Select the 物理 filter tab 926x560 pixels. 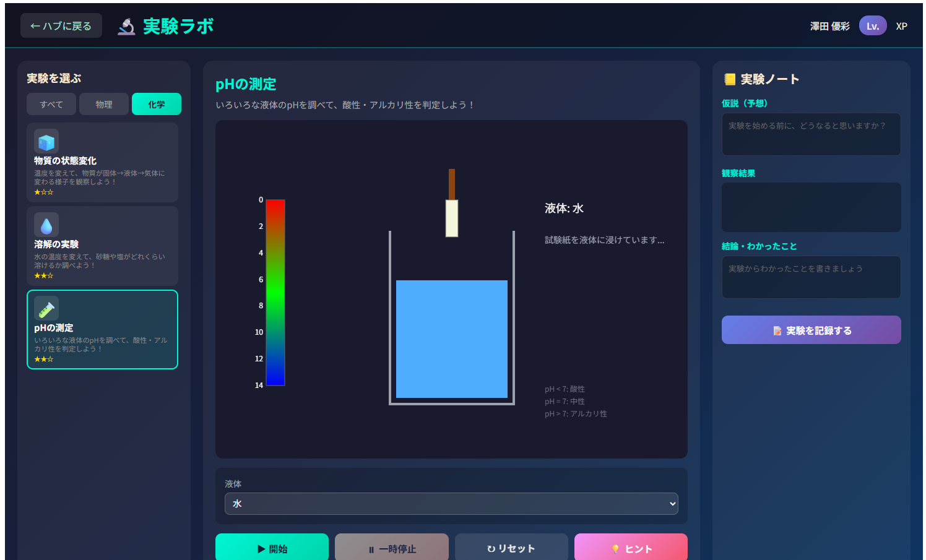pos(104,104)
